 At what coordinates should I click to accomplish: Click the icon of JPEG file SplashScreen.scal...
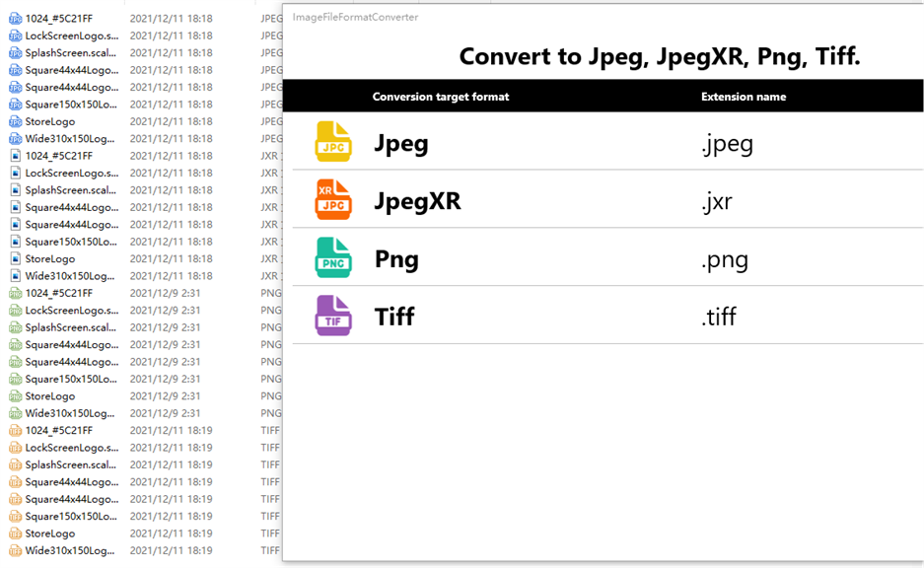(x=16, y=53)
